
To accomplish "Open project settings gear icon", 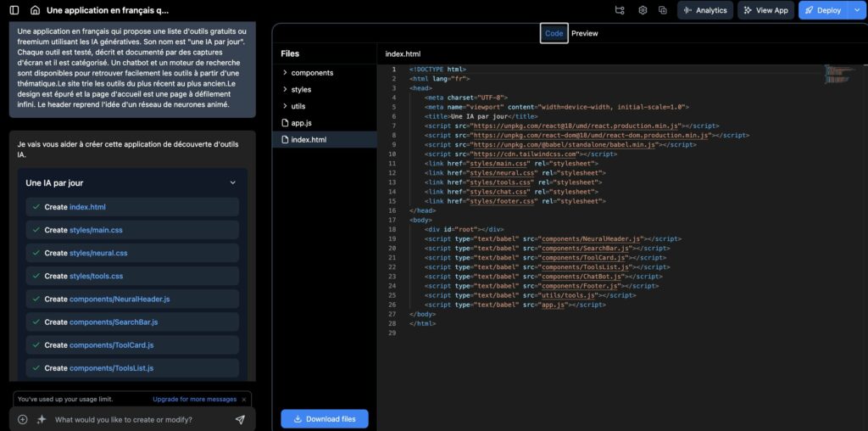I will 643,10.
